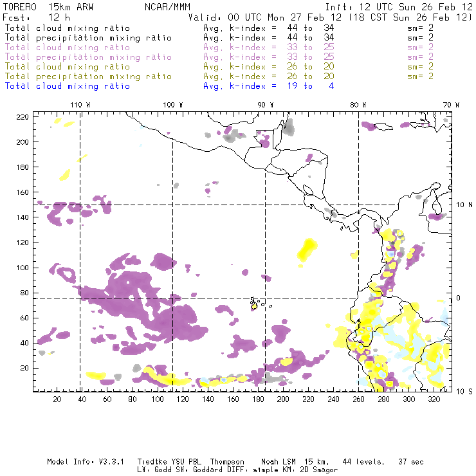Screen dimensions: 476x476
Task: Select the 'Fcst: 12 h' forecast label
Action: click(36, 17)
